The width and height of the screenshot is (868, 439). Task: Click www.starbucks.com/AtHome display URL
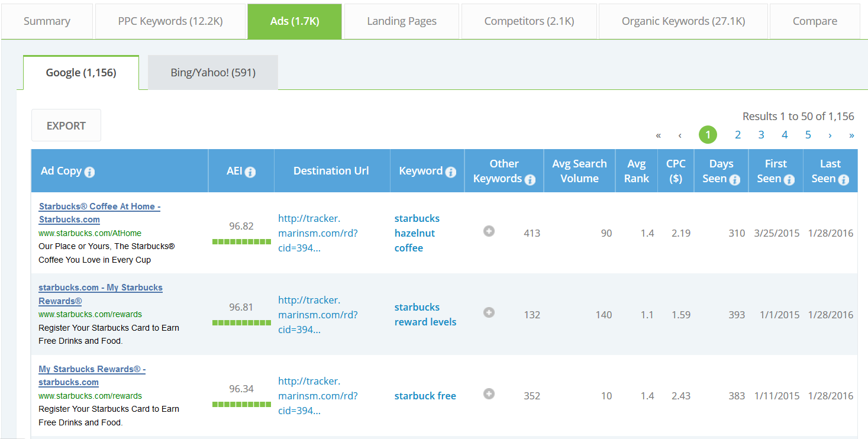pyautogui.click(x=90, y=233)
